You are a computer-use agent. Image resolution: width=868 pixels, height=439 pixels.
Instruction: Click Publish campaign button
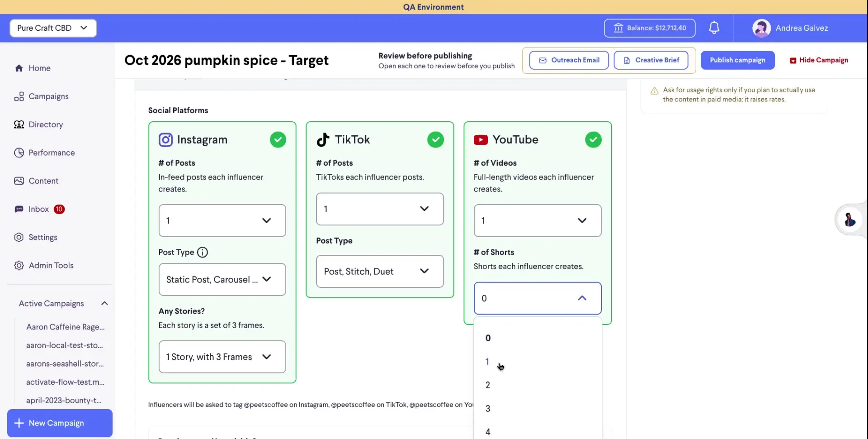pyautogui.click(x=737, y=60)
